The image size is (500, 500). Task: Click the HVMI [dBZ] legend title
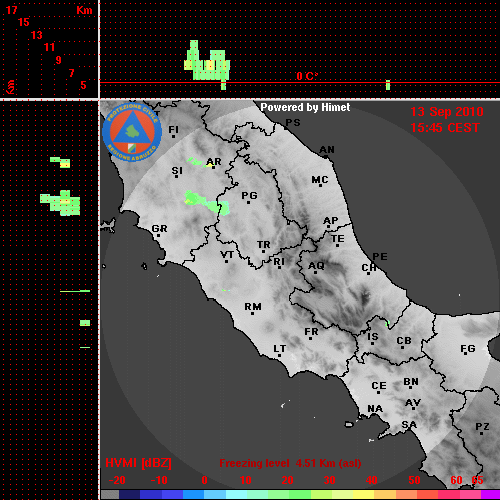(138, 463)
